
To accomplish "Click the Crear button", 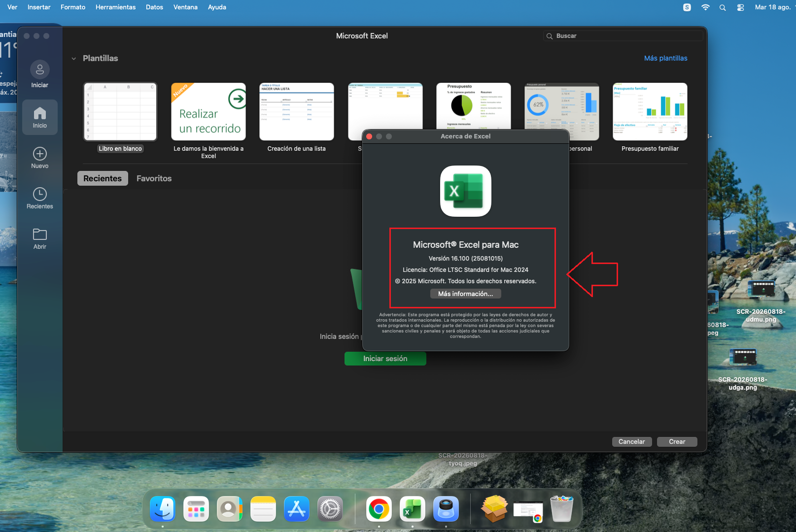I will [x=677, y=442].
